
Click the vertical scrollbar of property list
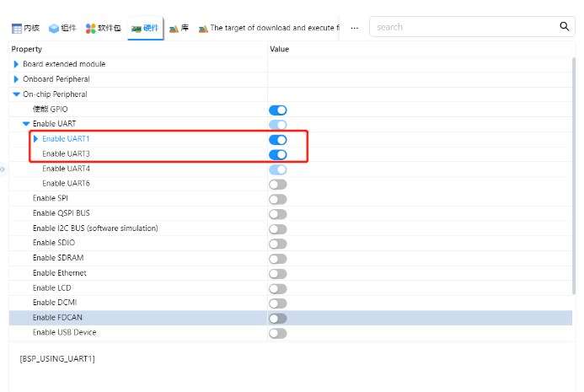point(574,175)
